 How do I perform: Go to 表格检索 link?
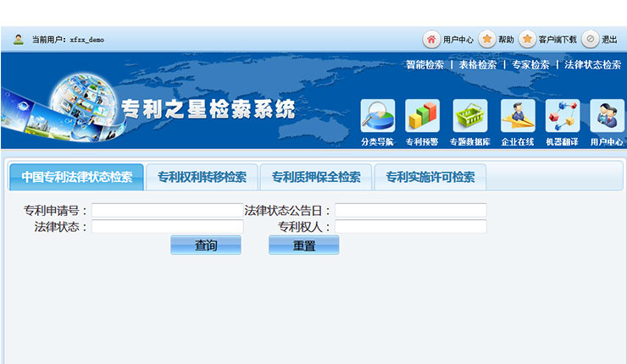[x=478, y=64]
